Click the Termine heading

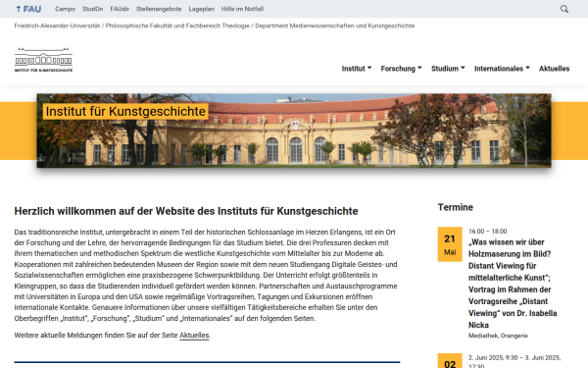coord(456,207)
